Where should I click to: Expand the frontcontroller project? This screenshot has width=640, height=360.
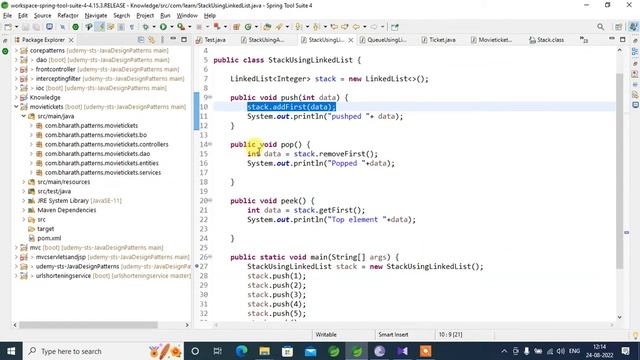(16, 69)
